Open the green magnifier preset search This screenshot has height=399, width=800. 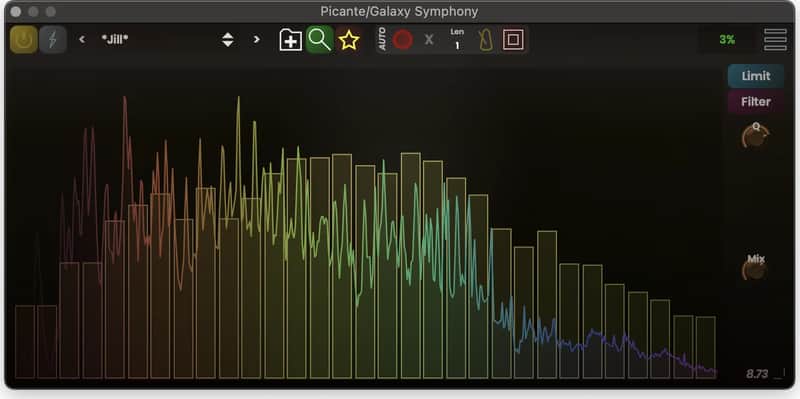click(320, 39)
